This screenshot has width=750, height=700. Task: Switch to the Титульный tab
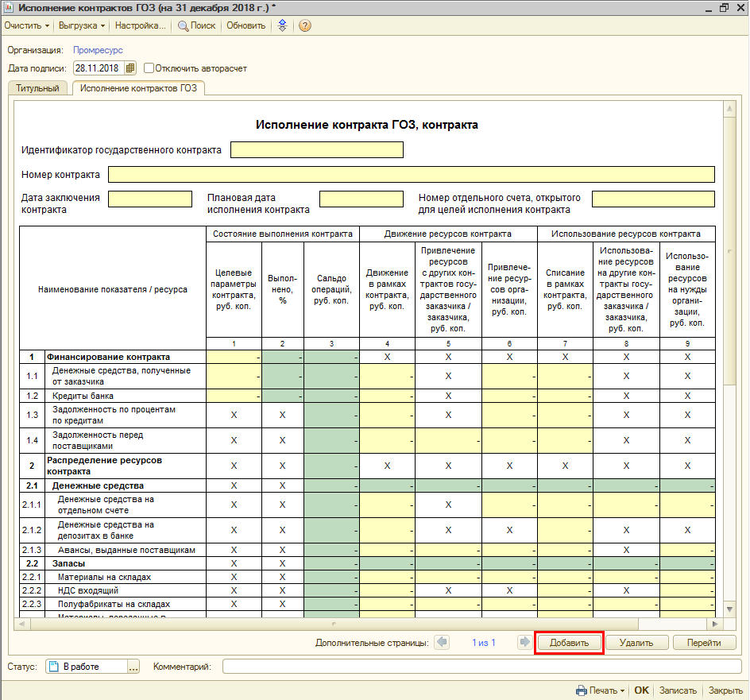(37, 88)
